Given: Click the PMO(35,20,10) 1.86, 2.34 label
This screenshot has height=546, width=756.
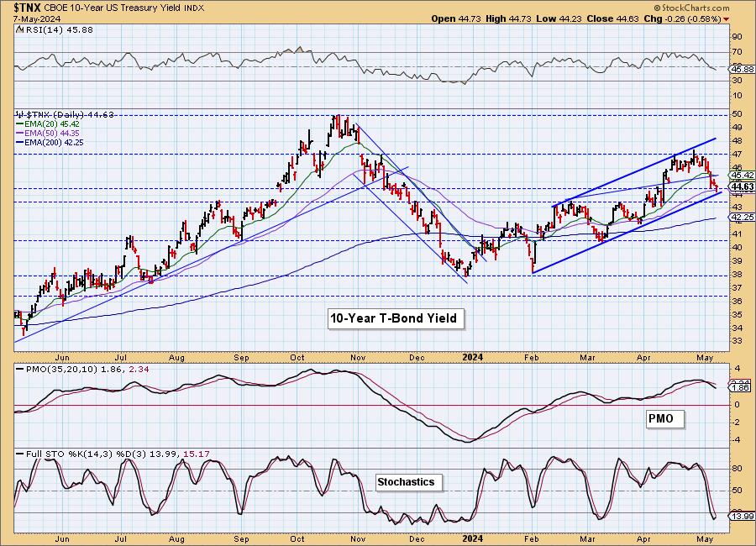Looking at the screenshot, I should pos(82,369).
